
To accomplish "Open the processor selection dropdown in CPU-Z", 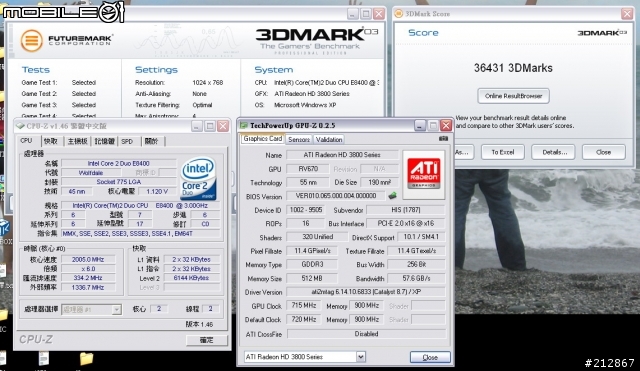I will coord(116,310).
